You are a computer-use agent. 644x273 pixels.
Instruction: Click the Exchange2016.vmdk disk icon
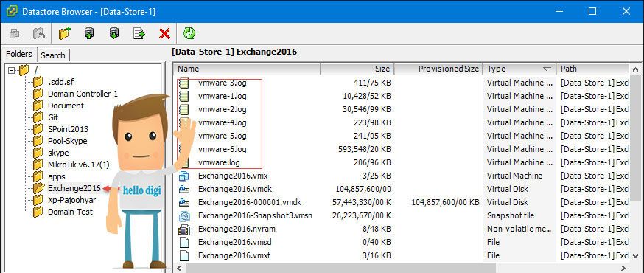(x=184, y=189)
